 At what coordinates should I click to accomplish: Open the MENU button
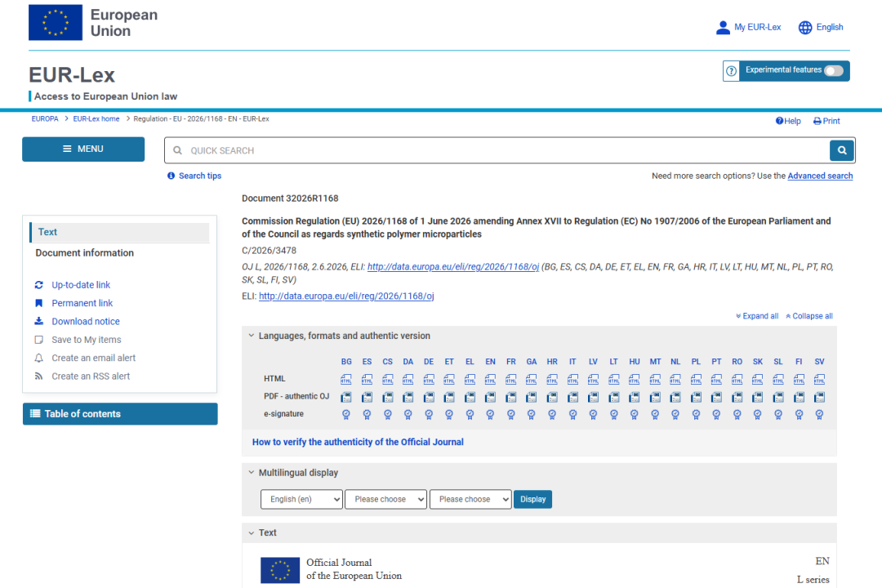pyautogui.click(x=83, y=149)
